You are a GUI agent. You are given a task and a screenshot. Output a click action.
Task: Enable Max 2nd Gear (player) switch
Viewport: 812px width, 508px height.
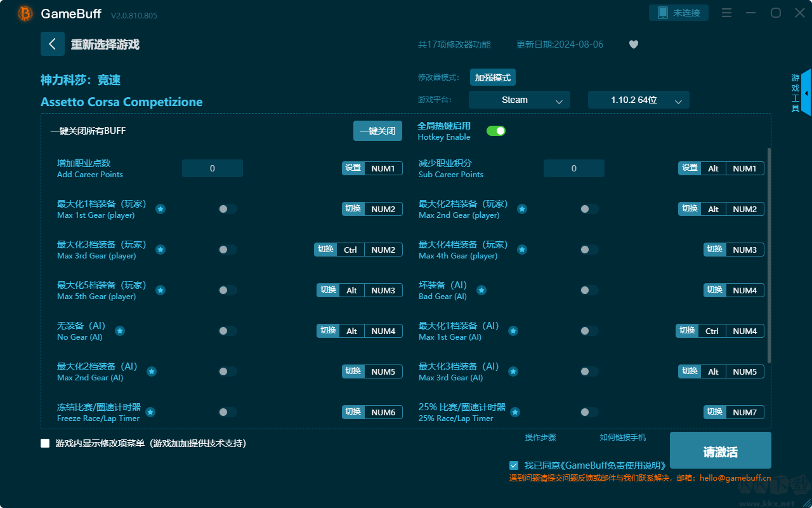point(589,209)
